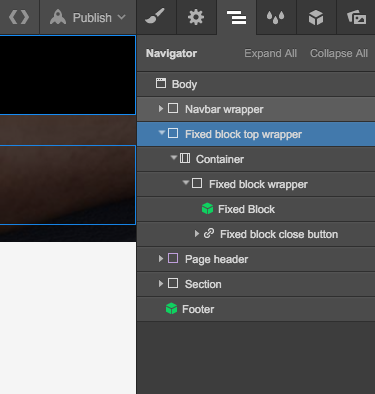Open the Style panel brush tab
This screenshot has width=375, height=394.
coord(155,16)
